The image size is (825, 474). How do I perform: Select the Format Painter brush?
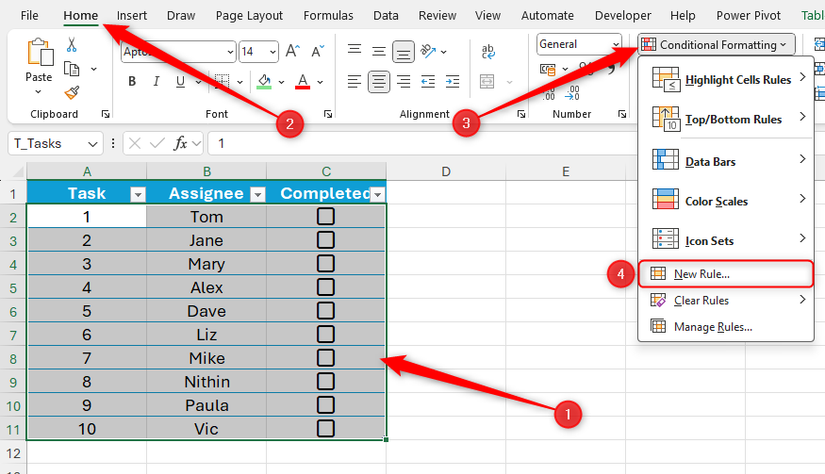click(71, 92)
